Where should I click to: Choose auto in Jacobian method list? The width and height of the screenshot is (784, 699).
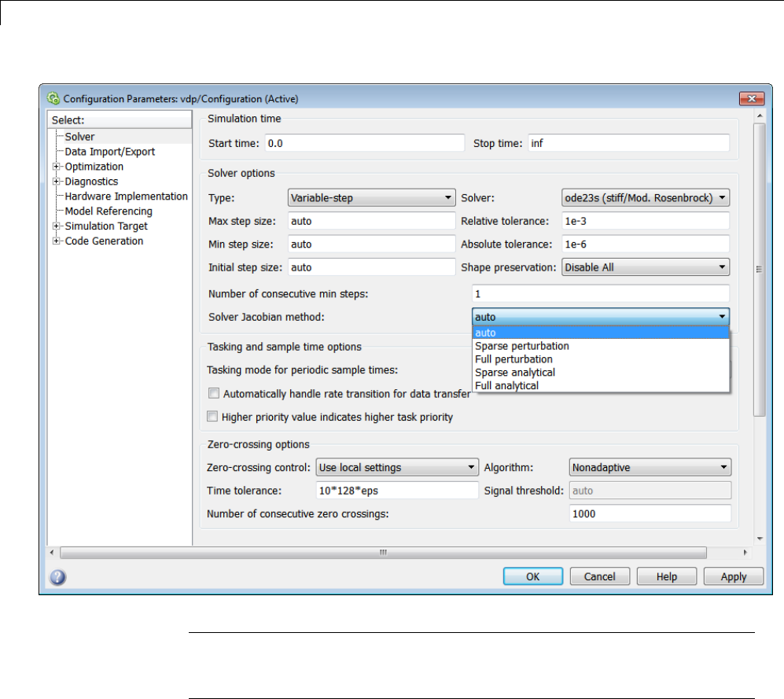601,333
